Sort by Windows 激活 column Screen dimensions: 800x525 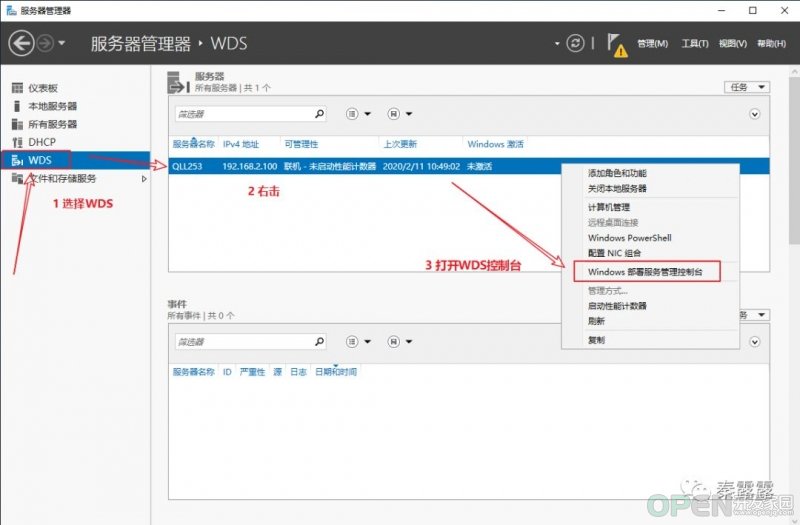tap(495, 144)
